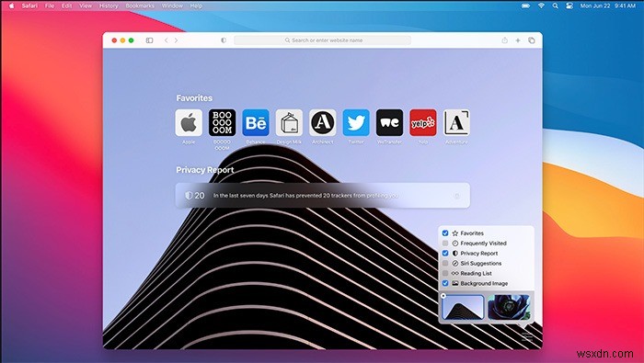This screenshot has width=644, height=363.
Task: Open the Twitter favorite
Action: click(356, 122)
